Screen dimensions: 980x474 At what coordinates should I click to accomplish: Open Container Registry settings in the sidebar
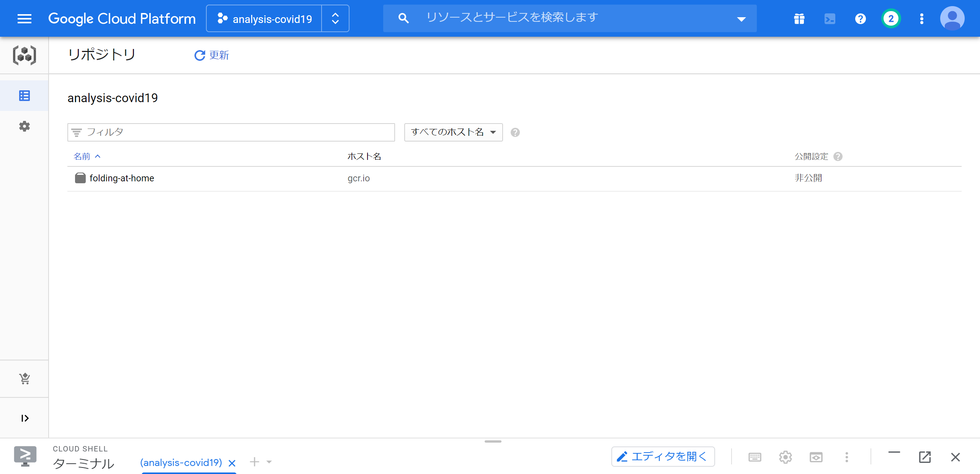pos(24,126)
